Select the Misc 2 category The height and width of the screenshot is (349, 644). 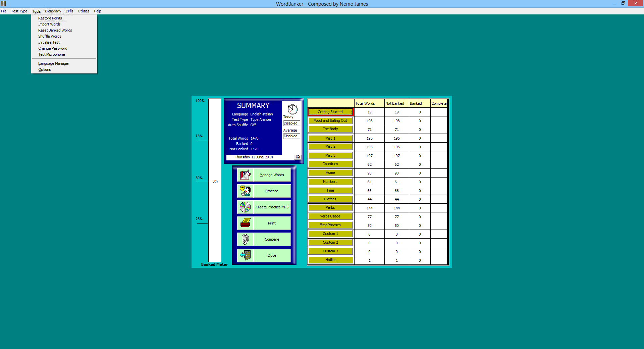pos(330,146)
